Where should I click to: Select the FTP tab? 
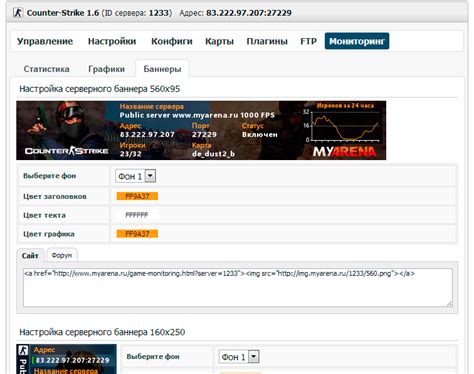coord(308,41)
